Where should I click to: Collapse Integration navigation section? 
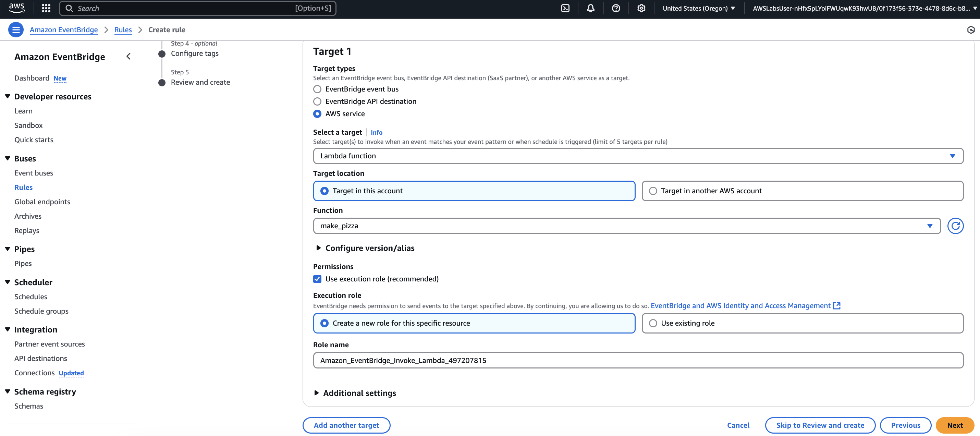tap(8, 329)
